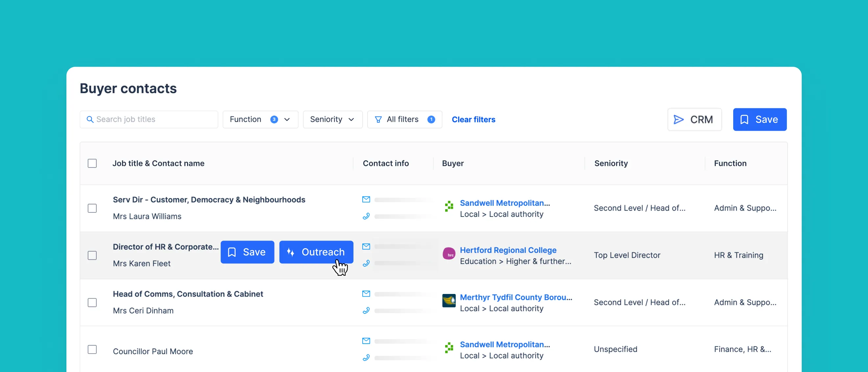868x372 pixels.
Task: Click the 'Buyer contacts' heading
Action: [x=128, y=88]
